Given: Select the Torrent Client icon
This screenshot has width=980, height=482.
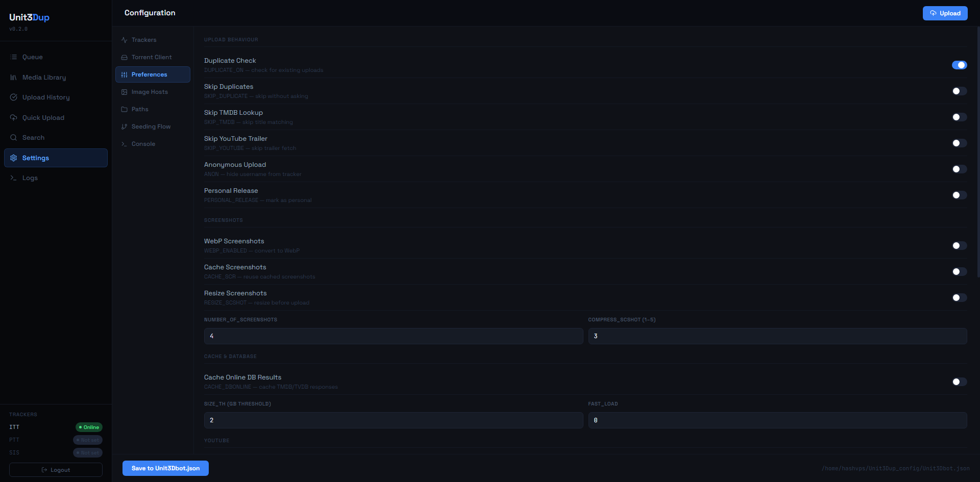Looking at the screenshot, I should point(124,57).
